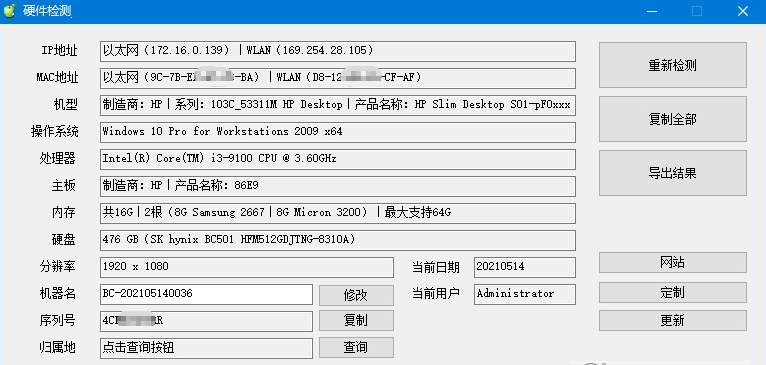Click the 定制 customize button
Screen dimensions: 766x365
[673, 292]
